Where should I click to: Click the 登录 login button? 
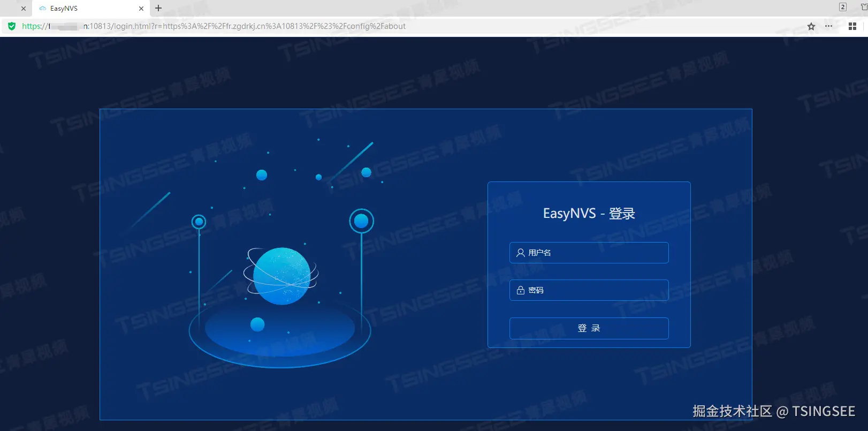589,328
